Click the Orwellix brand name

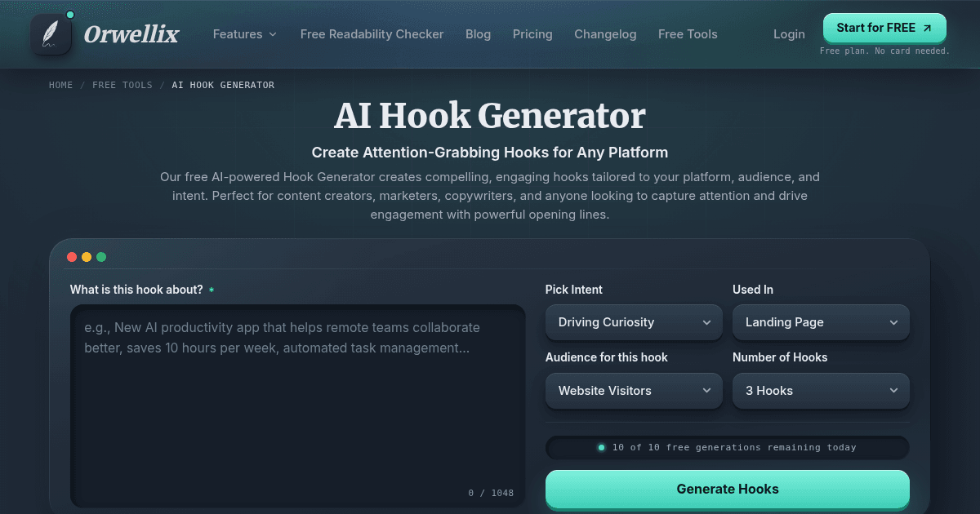131,34
